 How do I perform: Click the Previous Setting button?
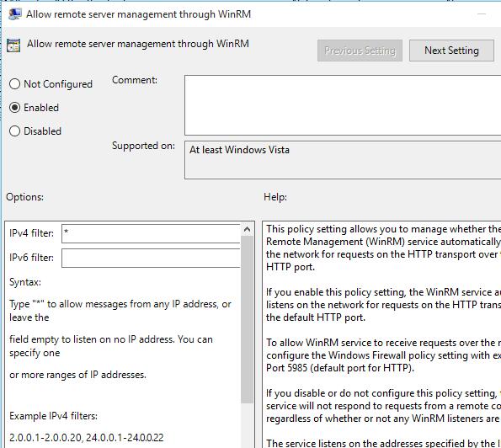(x=360, y=51)
